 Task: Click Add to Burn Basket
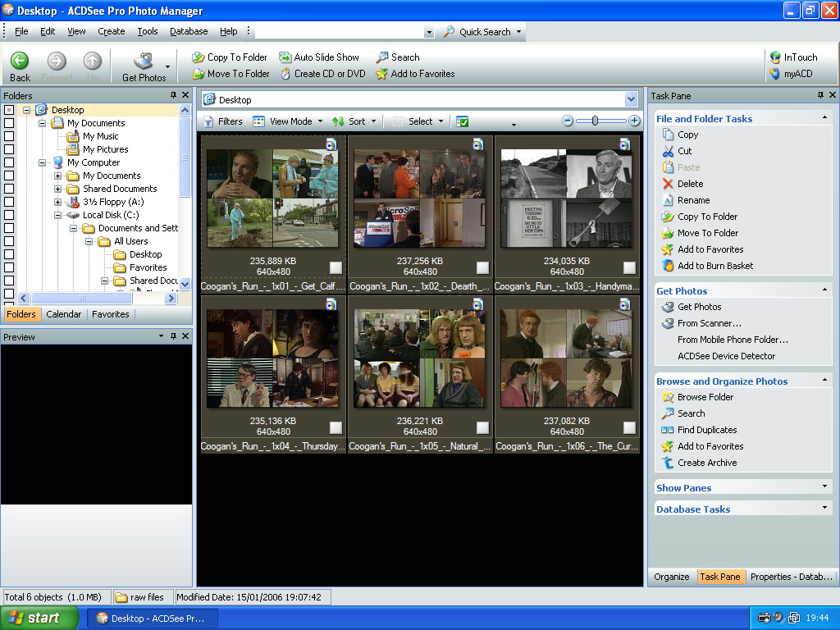714,266
